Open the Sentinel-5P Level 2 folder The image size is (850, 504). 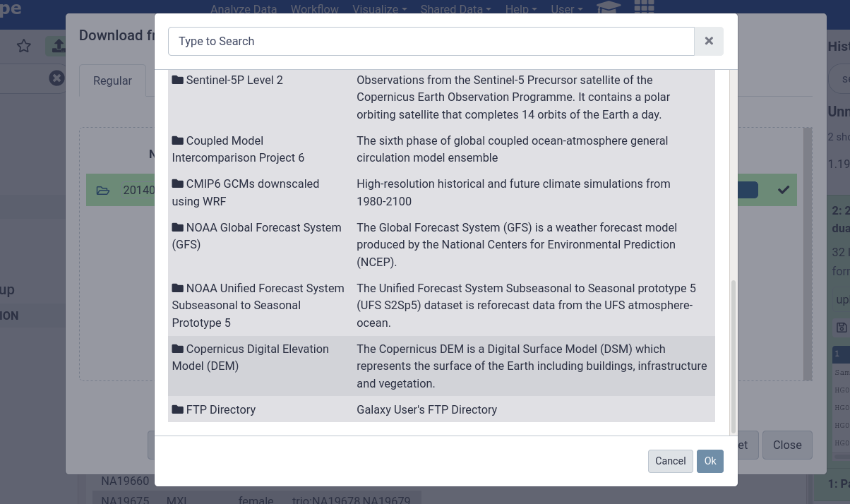[x=235, y=80]
